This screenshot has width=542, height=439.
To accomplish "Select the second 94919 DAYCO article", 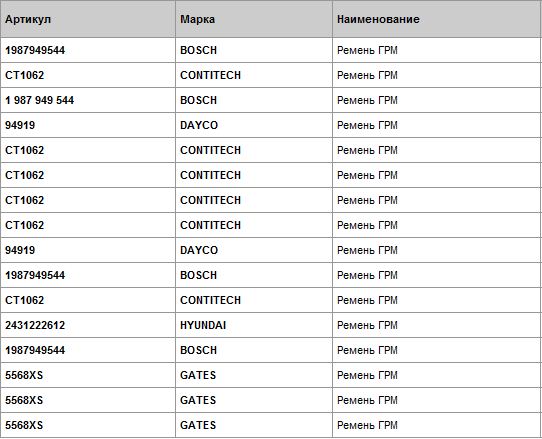I will click(x=20, y=250).
